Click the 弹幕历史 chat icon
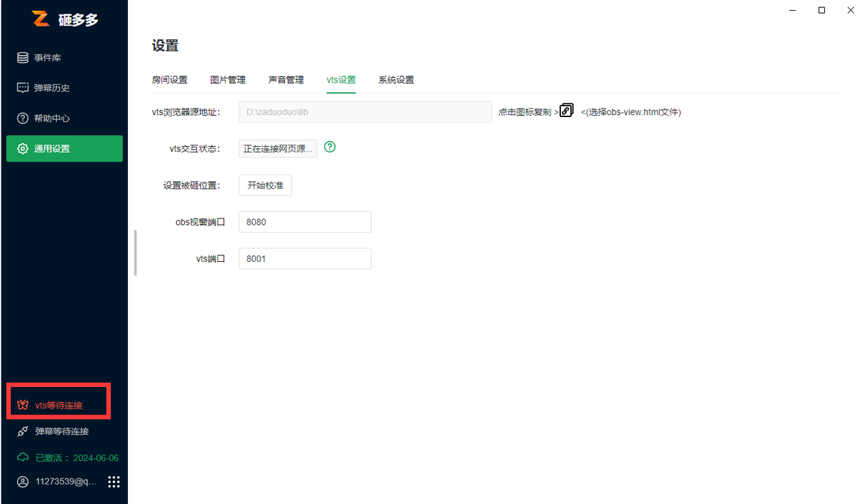This screenshot has height=504, width=866. (x=23, y=88)
